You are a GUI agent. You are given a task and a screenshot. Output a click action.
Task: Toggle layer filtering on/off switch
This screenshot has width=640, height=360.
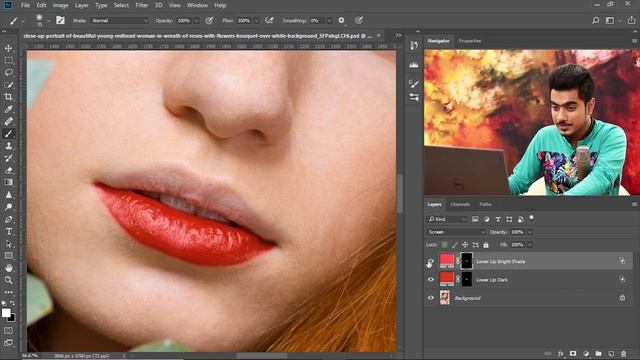531,218
